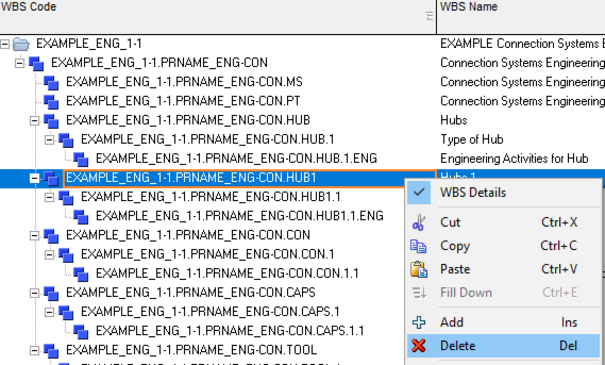Click the EXAMPLE_ENG_1-1 project folder icon
Image resolution: width=605 pixels, height=365 pixels.
point(21,44)
